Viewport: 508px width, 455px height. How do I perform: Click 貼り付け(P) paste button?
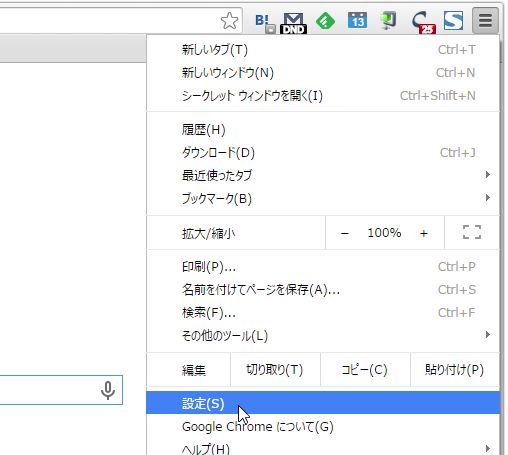point(455,370)
